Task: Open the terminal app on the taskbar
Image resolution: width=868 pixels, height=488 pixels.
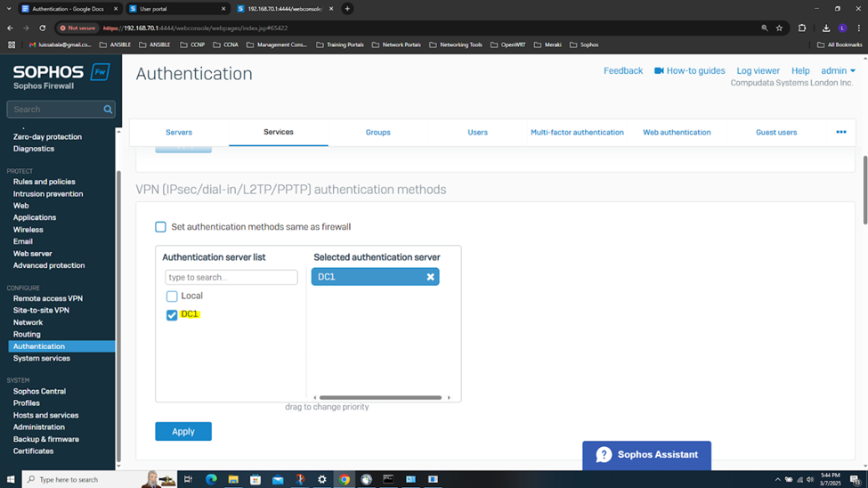Action: click(x=388, y=479)
